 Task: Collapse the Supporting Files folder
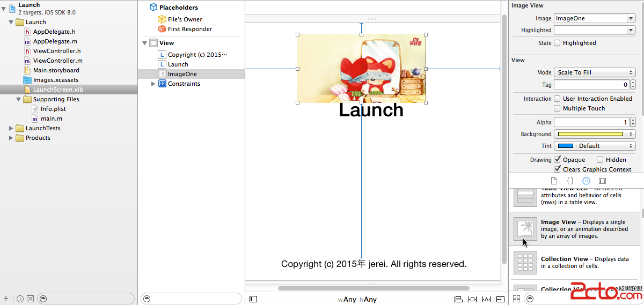(x=19, y=99)
